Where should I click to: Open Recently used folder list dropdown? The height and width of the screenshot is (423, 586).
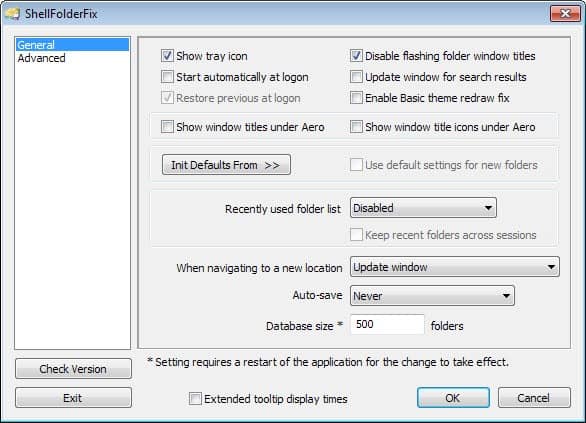pyautogui.click(x=423, y=208)
